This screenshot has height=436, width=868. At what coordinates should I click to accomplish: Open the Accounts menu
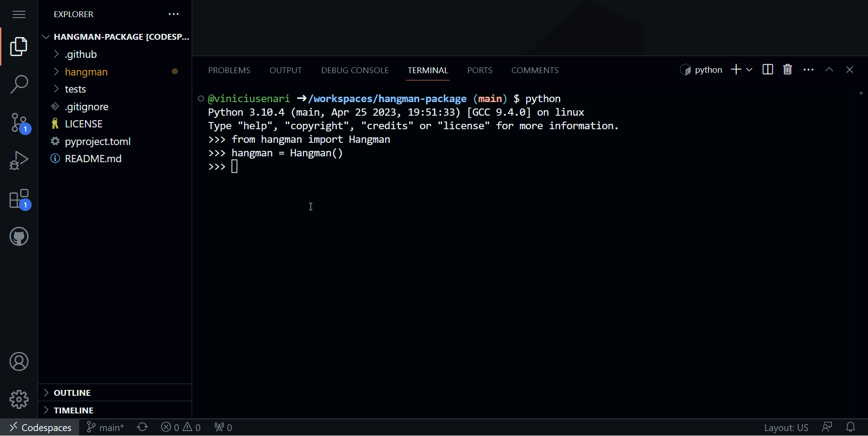click(x=19, y=362)
